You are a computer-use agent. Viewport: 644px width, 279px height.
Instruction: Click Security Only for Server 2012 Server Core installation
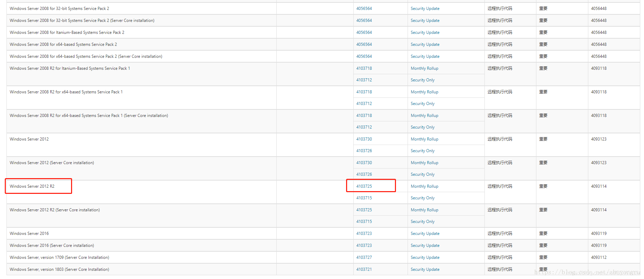pos(423,174)
